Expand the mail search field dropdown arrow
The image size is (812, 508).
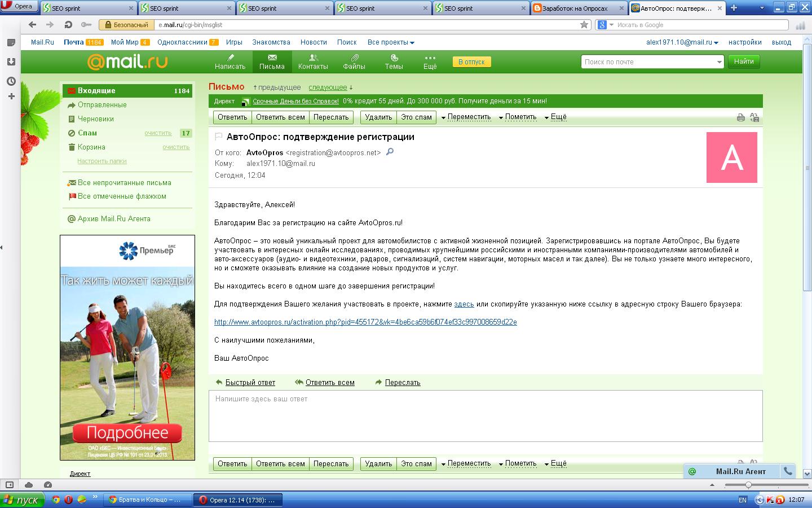719,62
